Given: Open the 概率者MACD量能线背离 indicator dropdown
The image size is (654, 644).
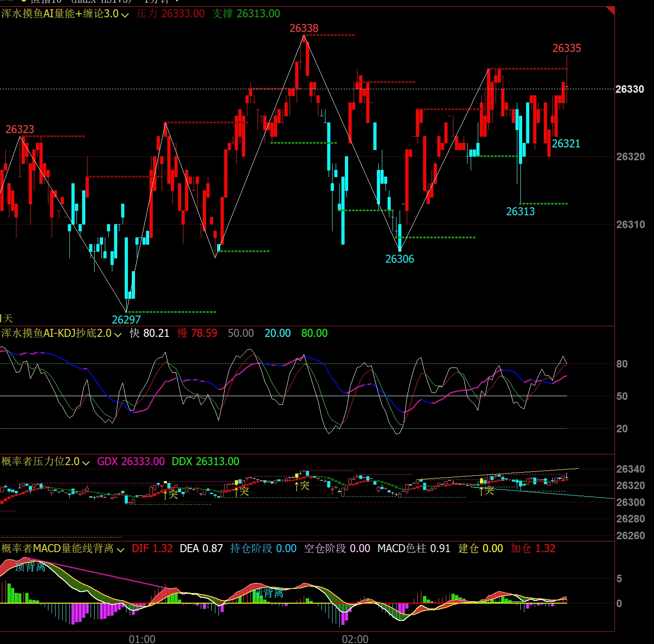Looking at the screenshot, I should (120, 549).
